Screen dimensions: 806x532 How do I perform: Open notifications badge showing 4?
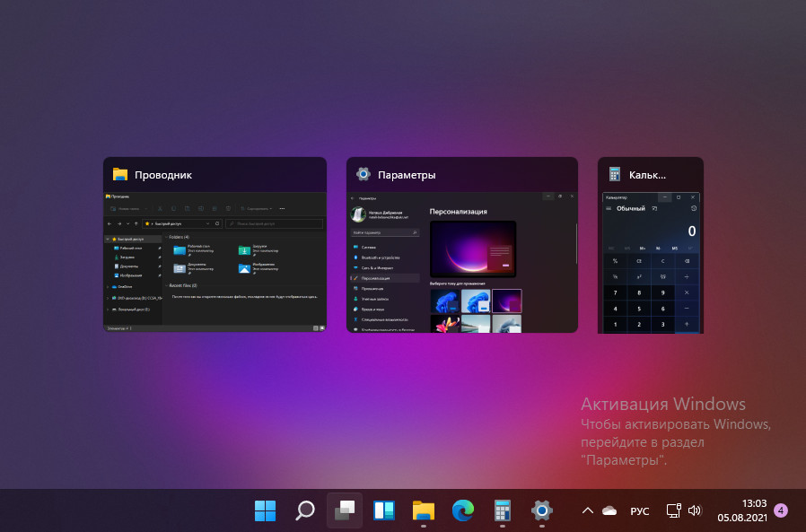pyautogui.click(x=781, y=510)
